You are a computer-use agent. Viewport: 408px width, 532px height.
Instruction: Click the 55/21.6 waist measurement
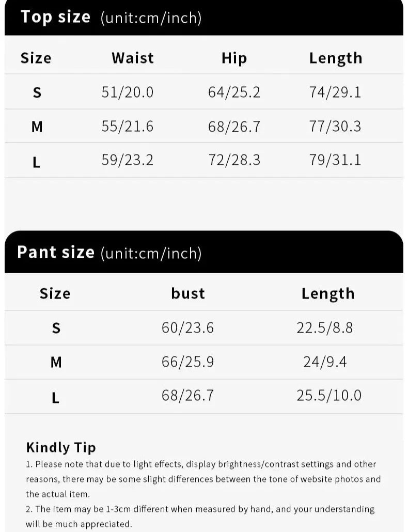[x=128, y=126]
